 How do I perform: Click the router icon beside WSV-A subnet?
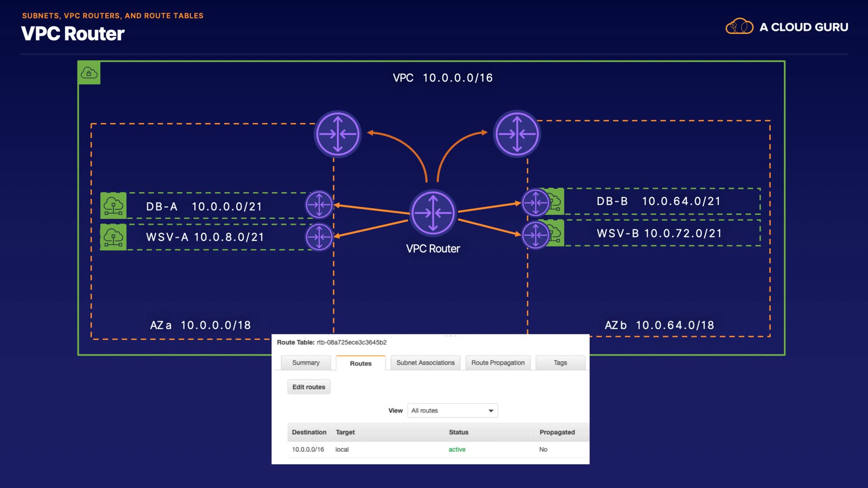319,237
